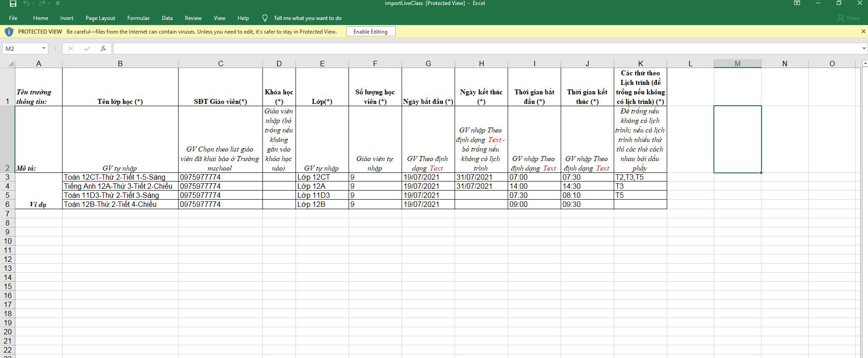
Task: Click the Share person icon
Action: [x=841, y=18]
